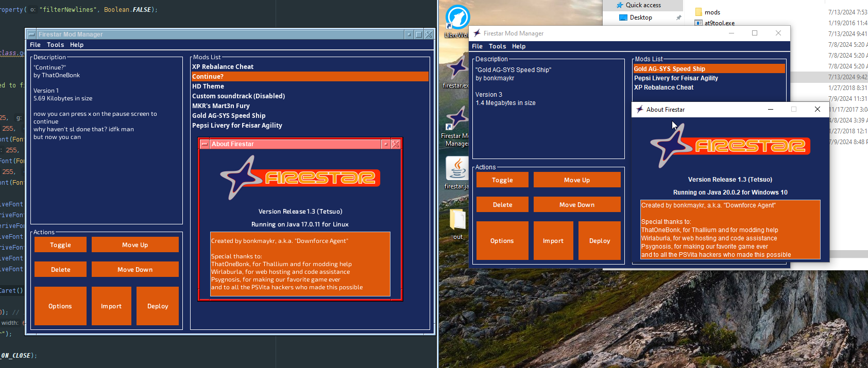868x368 pixels.
Task: Select 'Custom soundtrack (Disabled)' mod in list
Action: pos(239,96)
